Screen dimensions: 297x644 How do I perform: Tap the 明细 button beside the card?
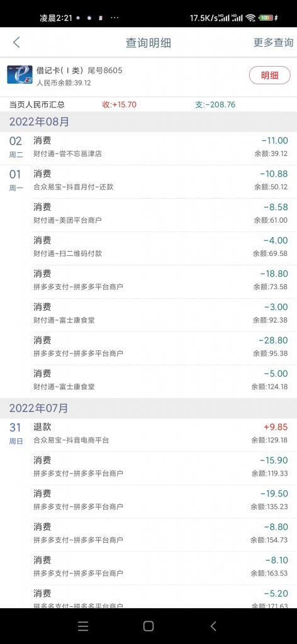(269, 75)
